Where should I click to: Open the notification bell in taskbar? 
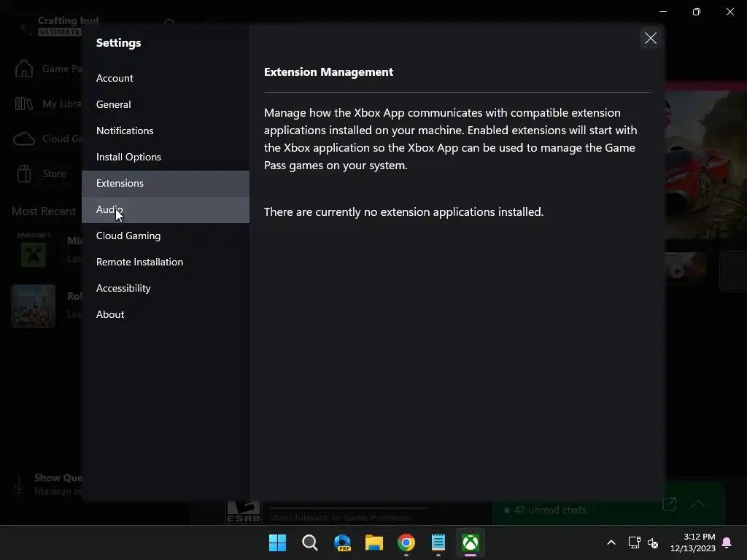727,542
